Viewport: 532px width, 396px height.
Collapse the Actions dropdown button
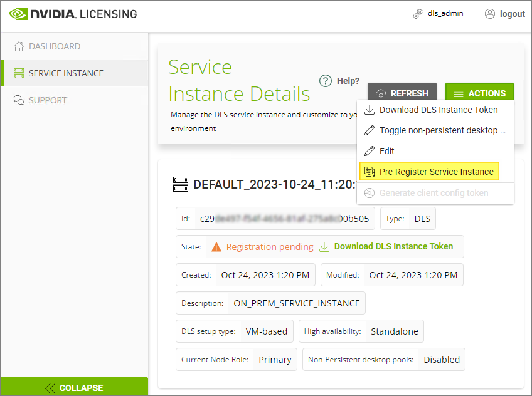[479, 93]
